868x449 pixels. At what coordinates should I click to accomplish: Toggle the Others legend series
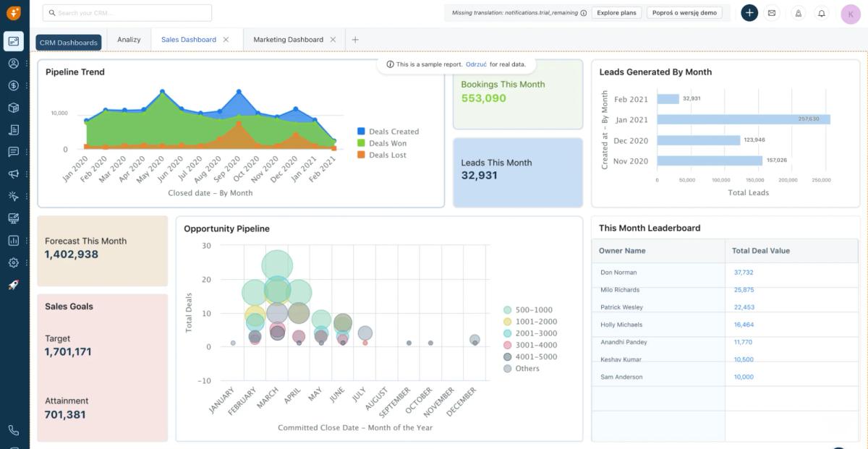tap(522, 368)
